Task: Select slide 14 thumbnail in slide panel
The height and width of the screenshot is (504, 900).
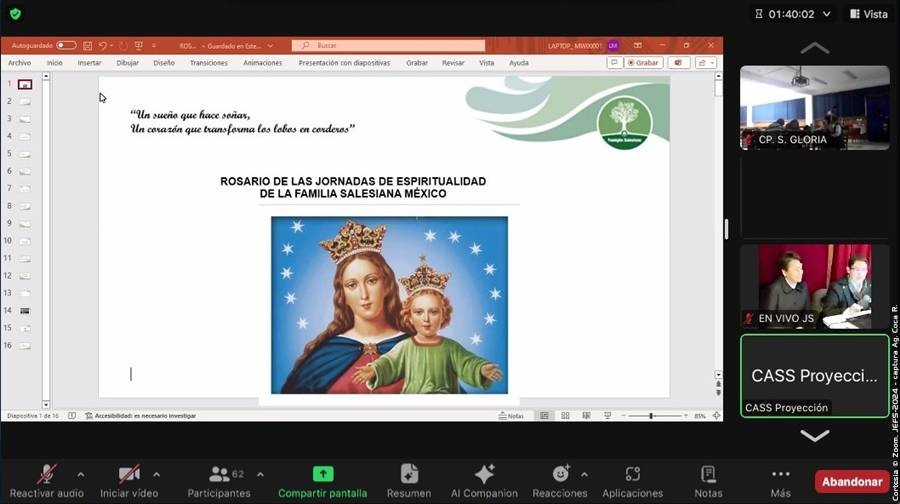Action: point(25,311)
